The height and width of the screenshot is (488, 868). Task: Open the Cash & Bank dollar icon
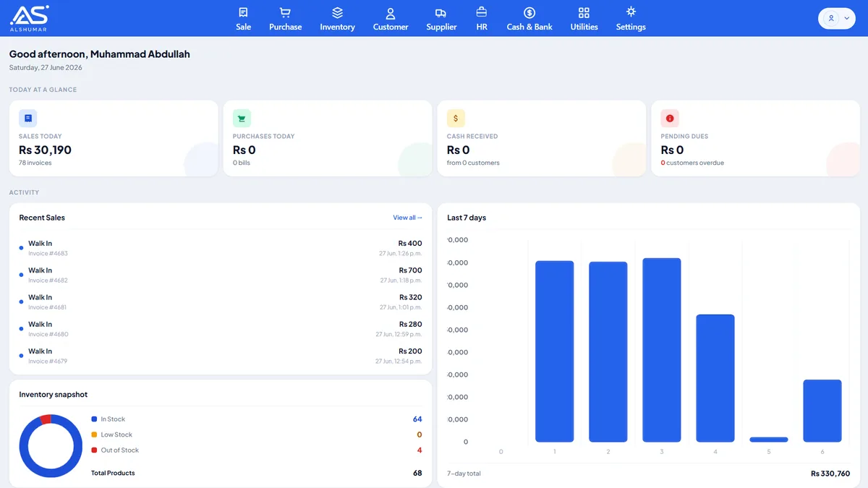pyautogui.click(x=529, y=12)
